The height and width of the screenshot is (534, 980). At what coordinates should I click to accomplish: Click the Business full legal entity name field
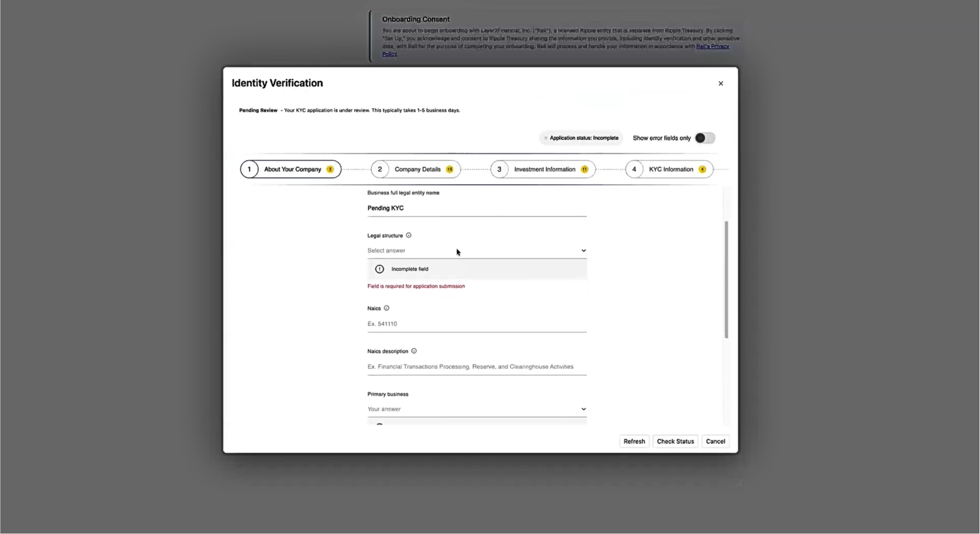477,208
